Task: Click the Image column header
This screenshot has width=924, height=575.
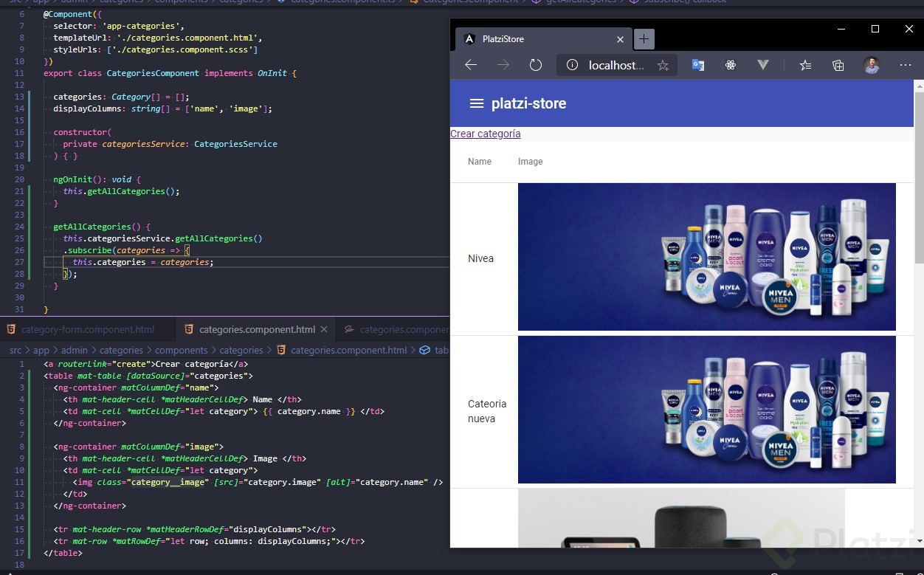Action: [530, 162]
